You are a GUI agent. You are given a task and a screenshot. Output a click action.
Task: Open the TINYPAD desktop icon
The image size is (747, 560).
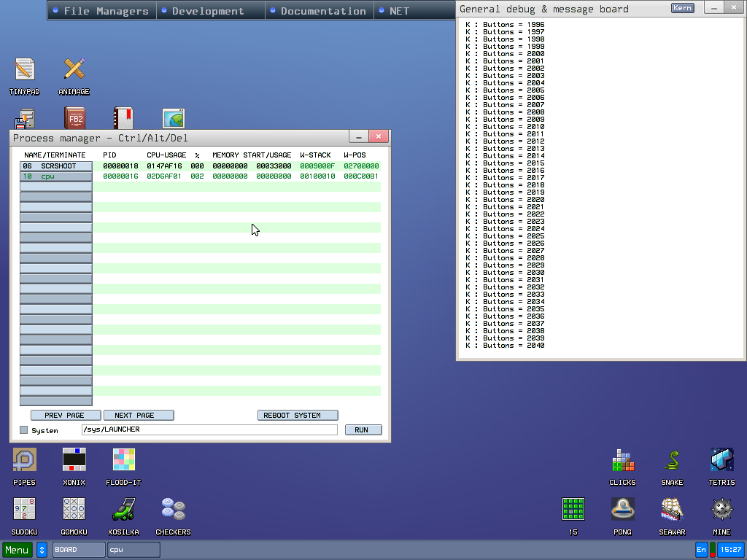pos(25,71)
